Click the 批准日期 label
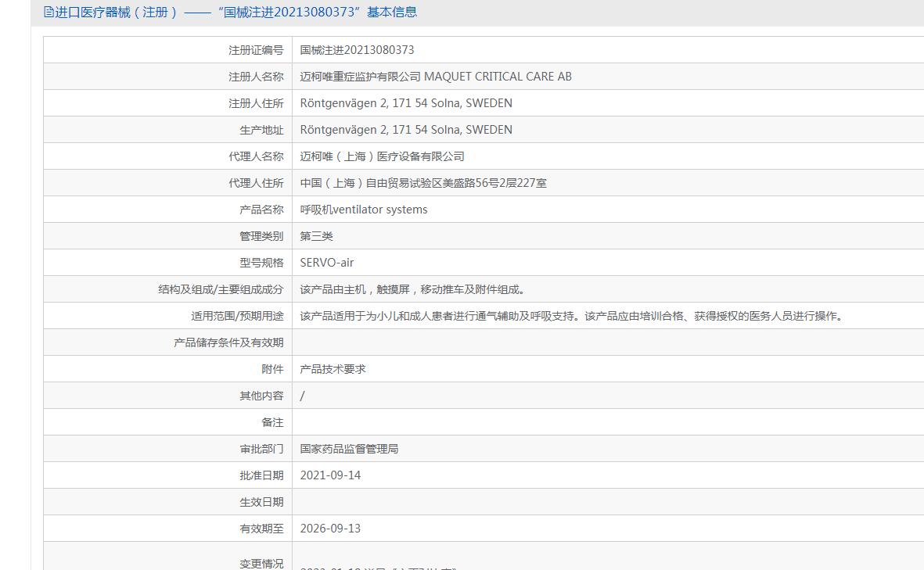The width and height of the screenshot is (924, 570). click(x=261, y=475)
